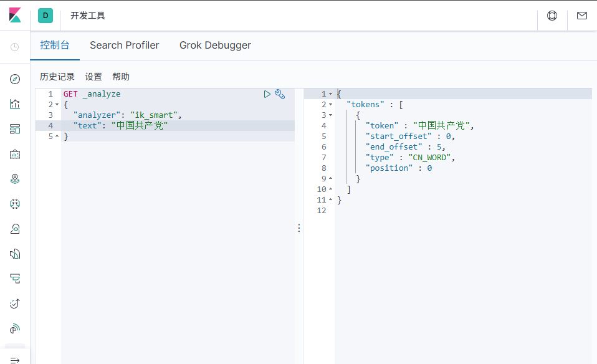
Task: Open Discover via the compass icon
Action: [15, 79]
